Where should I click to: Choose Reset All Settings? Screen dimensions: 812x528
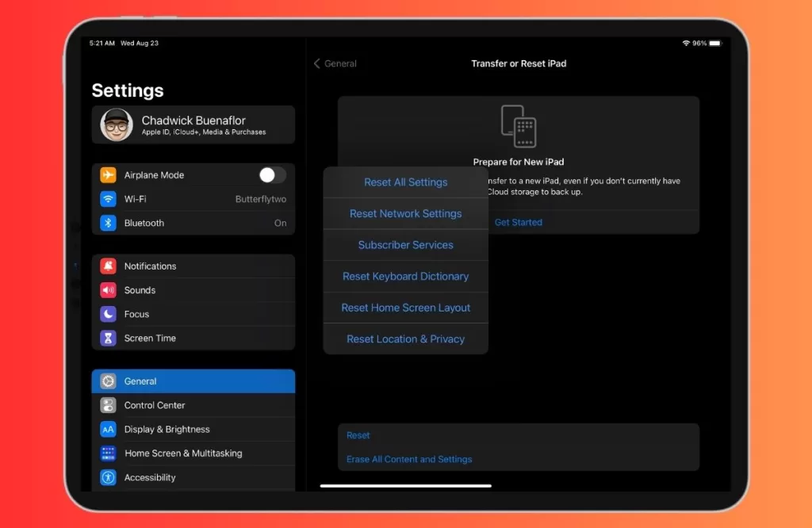tap(405, 182)
